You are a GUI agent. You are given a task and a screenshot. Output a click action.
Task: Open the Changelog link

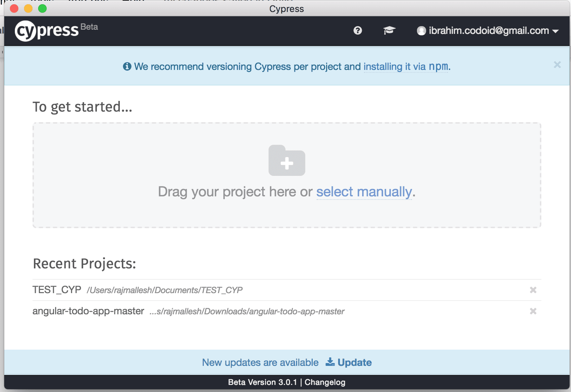coord(325,382)
